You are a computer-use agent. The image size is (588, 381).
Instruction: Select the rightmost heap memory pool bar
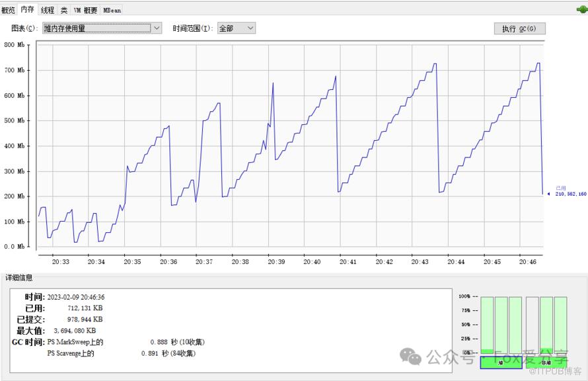click(515, 325)
